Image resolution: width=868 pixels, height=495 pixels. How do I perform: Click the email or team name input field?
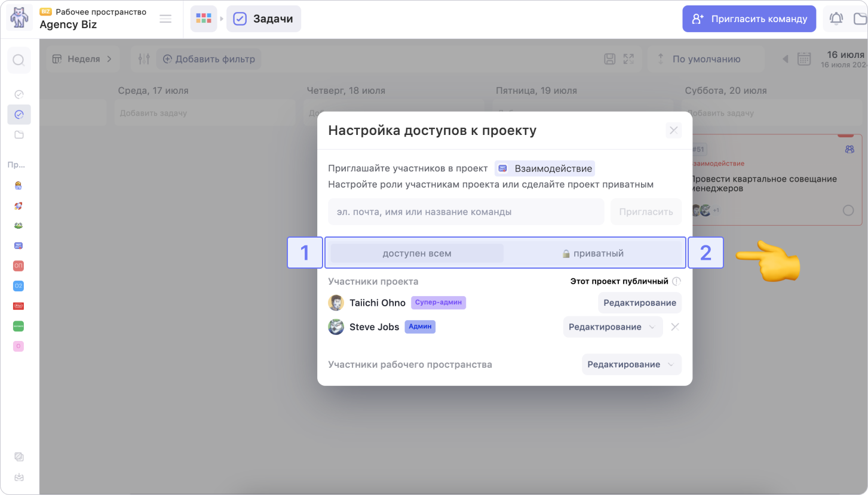465,212
